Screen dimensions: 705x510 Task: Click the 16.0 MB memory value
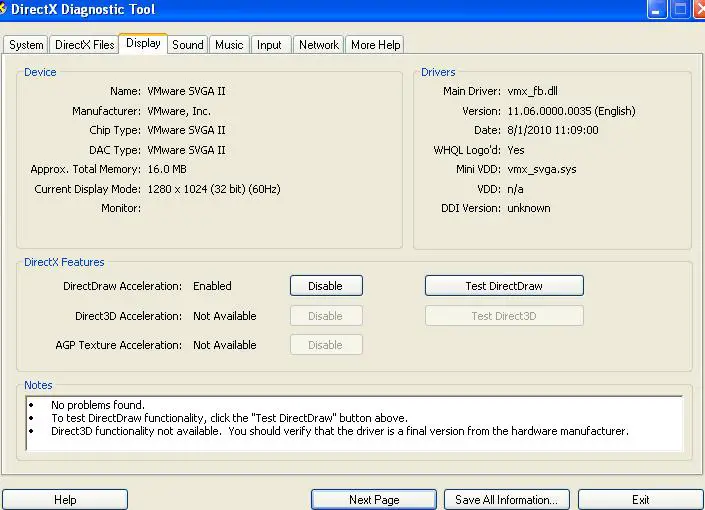click(167, 169)
